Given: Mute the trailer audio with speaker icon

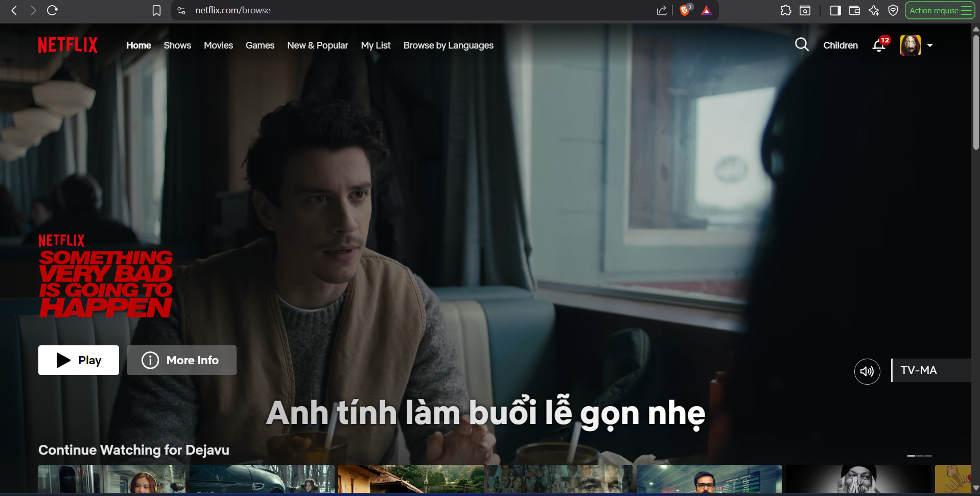Looking at the screenshot, I should (x=867, y=371).
